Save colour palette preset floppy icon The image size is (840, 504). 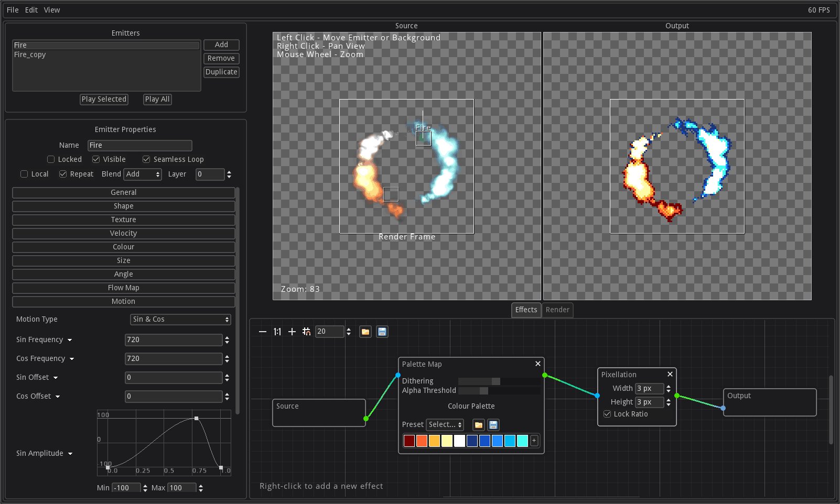pyautogui.click(x=493, y=425)
